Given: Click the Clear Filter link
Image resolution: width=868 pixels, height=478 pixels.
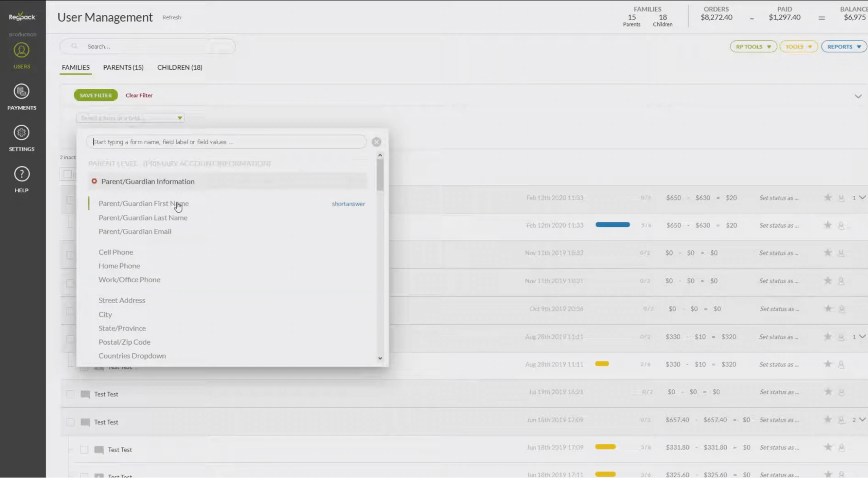Looking at the screenshot, I should pos(139,95).
